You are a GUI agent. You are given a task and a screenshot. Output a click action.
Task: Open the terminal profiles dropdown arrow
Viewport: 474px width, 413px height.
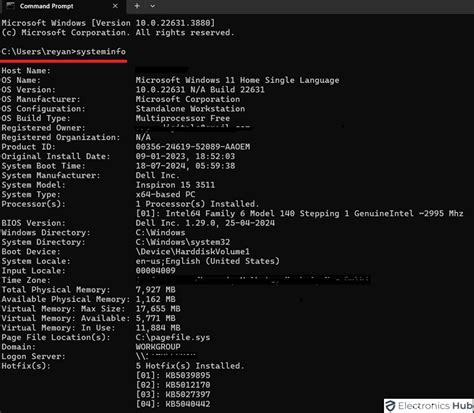point(152,6)
